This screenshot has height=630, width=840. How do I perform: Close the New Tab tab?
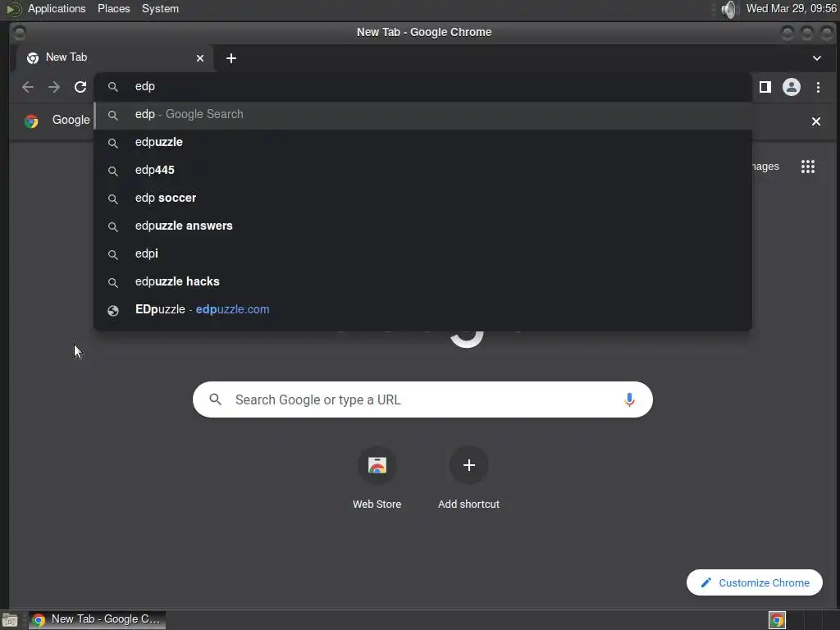pos(200,58)
